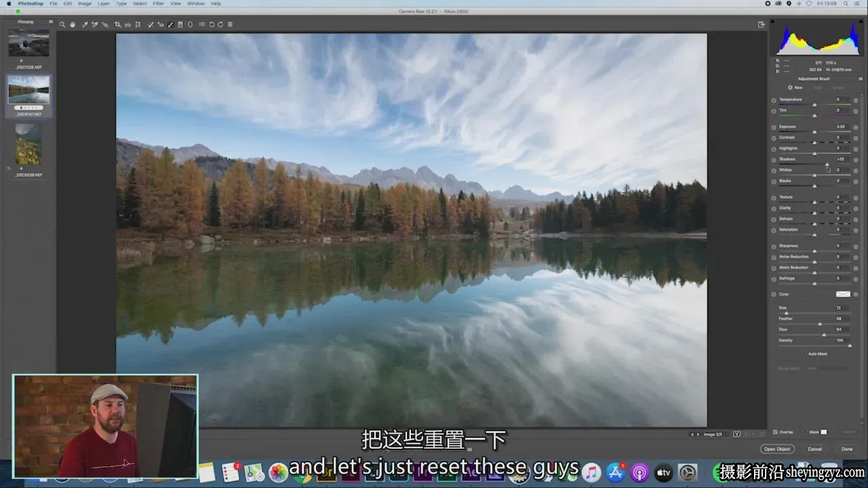Screen dimensions: 868x488
Task: Rotate image counterclockwise
Action: click(x=212, y=24)
